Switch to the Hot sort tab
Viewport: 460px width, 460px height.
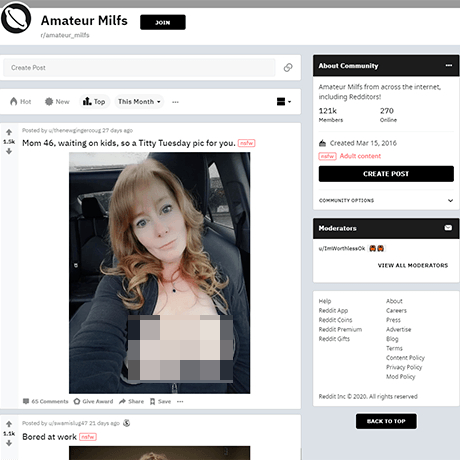coord(21,102)
